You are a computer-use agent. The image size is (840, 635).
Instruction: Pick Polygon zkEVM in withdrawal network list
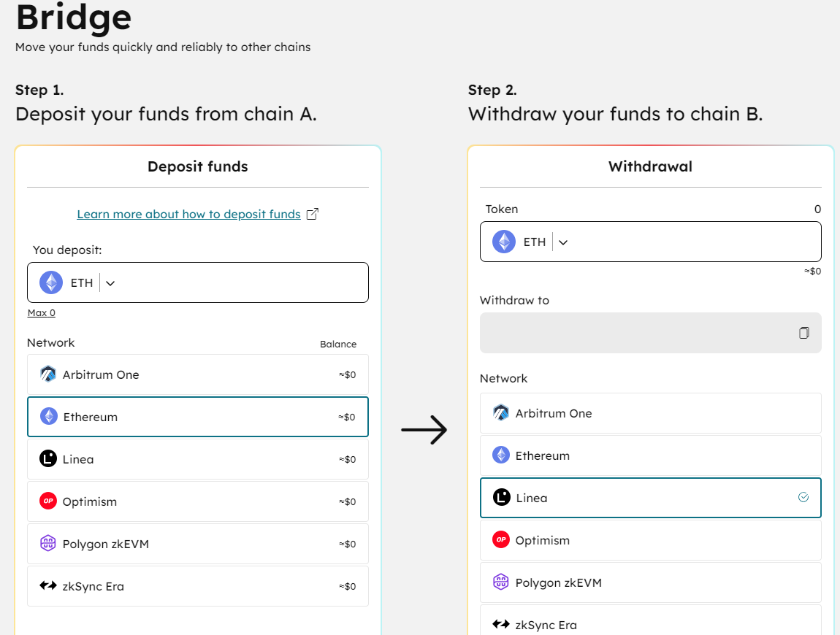click(x=650, y=582)
